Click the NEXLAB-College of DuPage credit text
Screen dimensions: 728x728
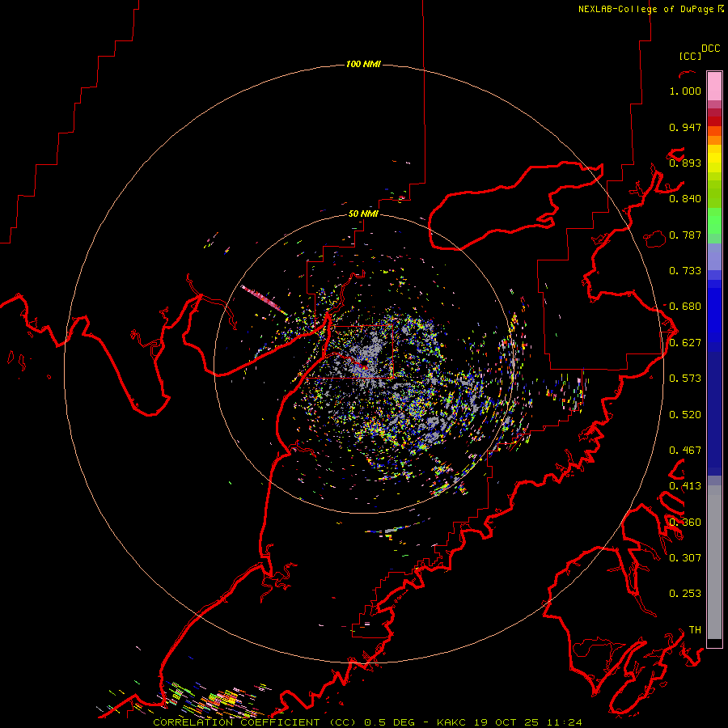point(645,9)
